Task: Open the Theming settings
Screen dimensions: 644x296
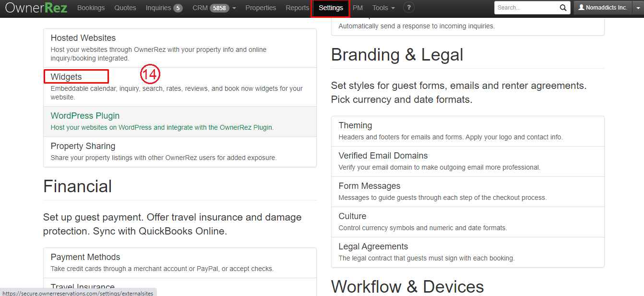Action: point(468,131)
